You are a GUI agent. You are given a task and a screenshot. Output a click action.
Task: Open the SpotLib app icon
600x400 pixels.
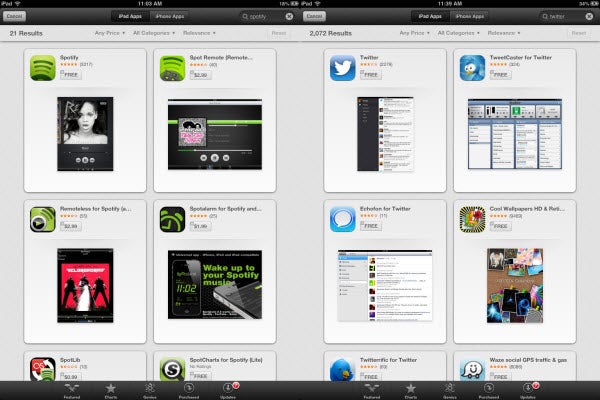pyautogui.click(x=43, y=369)
